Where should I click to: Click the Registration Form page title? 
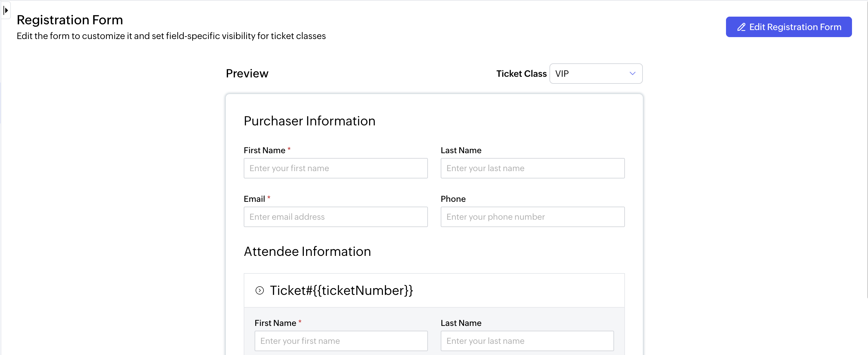coord(70,20)
